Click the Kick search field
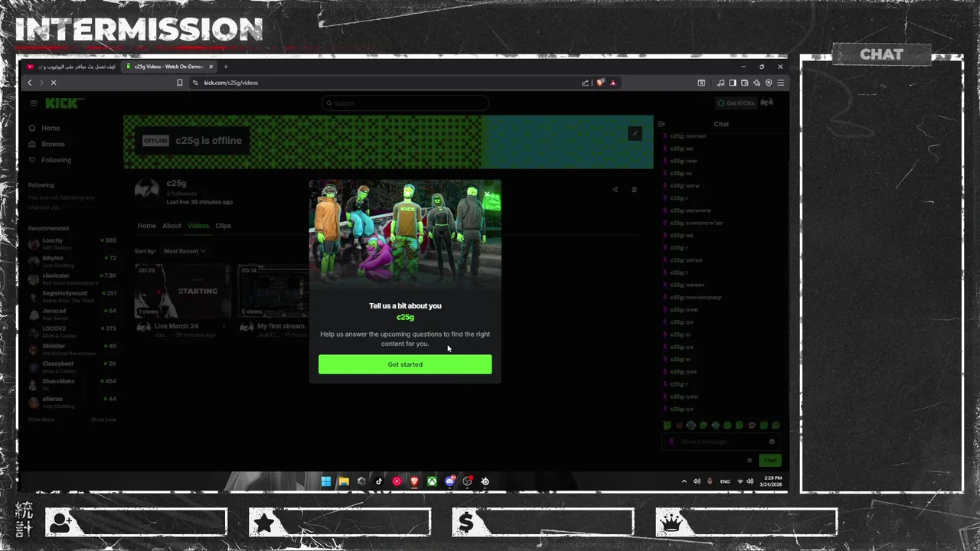The height and width of the screenshot is (551, 980). (x=405, y=103)
